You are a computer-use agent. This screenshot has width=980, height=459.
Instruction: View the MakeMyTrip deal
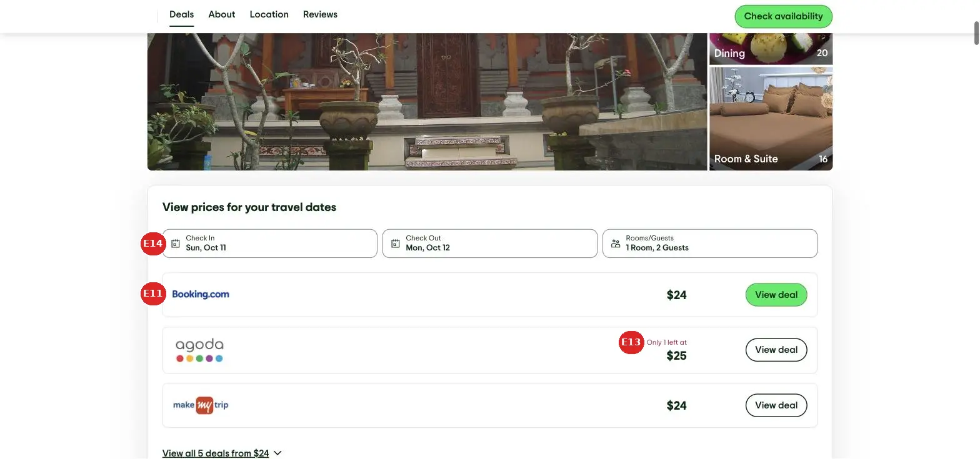tap(776, 405)
